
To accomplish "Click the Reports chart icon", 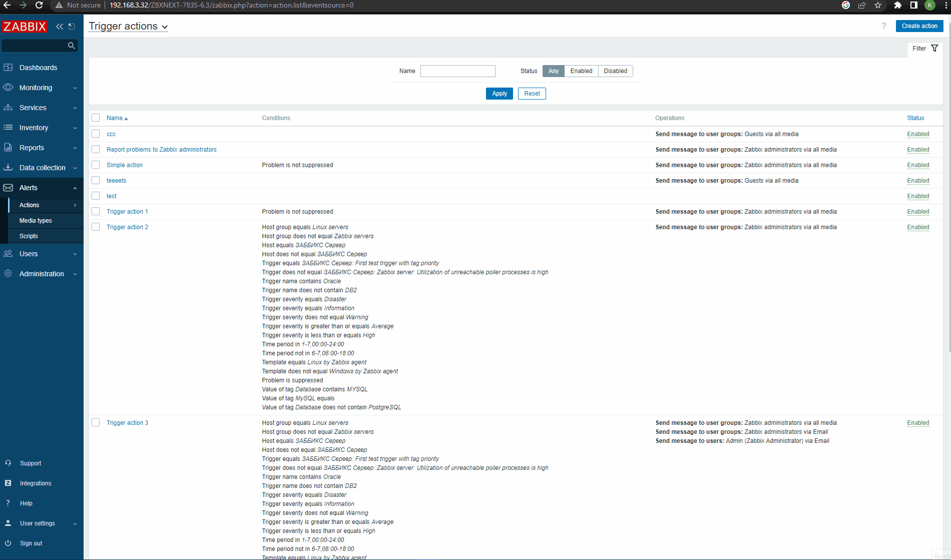I will pos(8,148).
